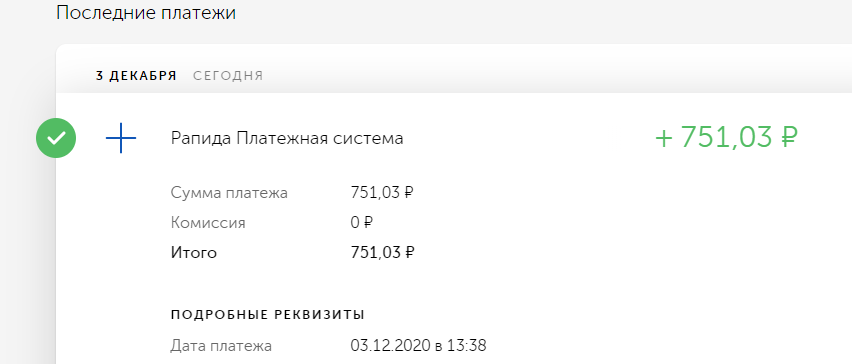Open the Рапида Платежная система payment
852x364 pixels.
pyautogui.click(x=287, y=139)
